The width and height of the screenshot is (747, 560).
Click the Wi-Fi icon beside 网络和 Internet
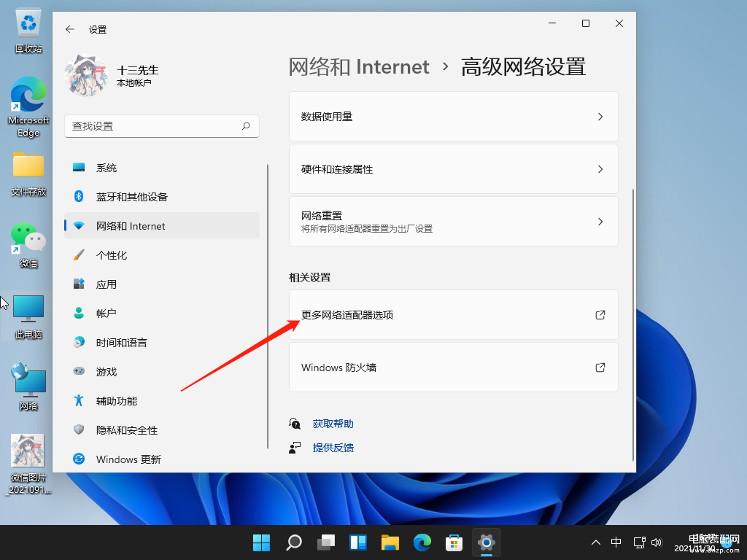pos(79,226)
